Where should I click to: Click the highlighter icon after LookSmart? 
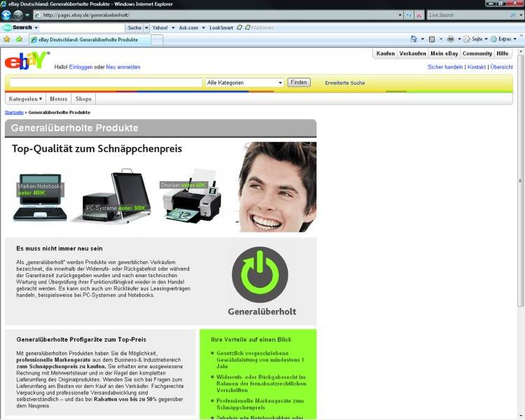(239, 27)
